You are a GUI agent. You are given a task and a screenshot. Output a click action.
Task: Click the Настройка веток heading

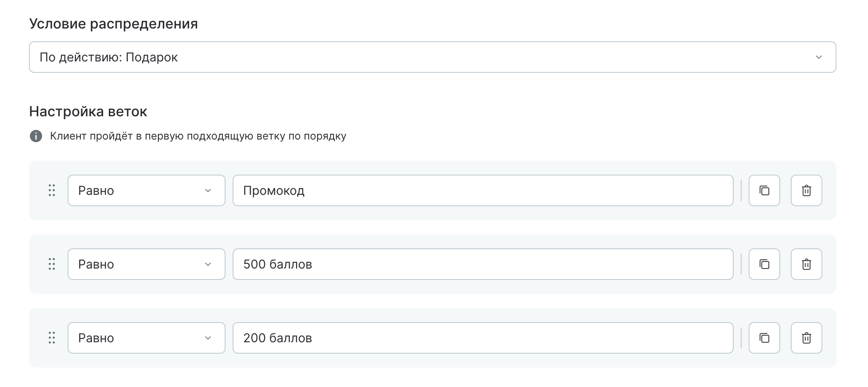[88, 111]
